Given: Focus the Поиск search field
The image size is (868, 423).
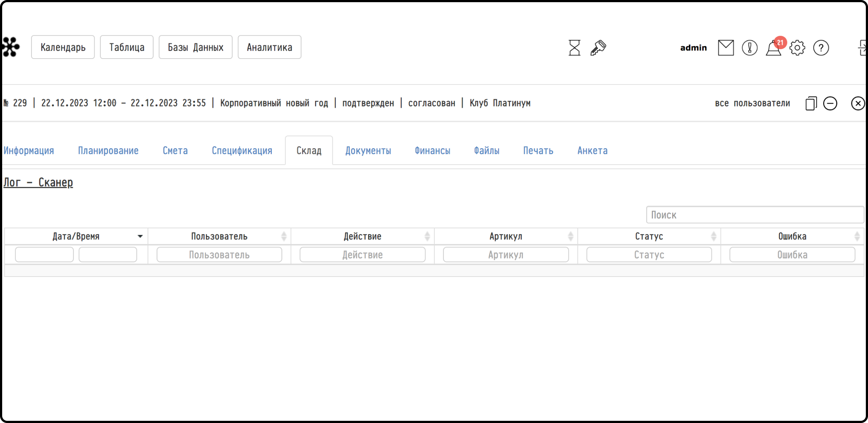Looking at the screenshot, I should [x=755, y=215].
